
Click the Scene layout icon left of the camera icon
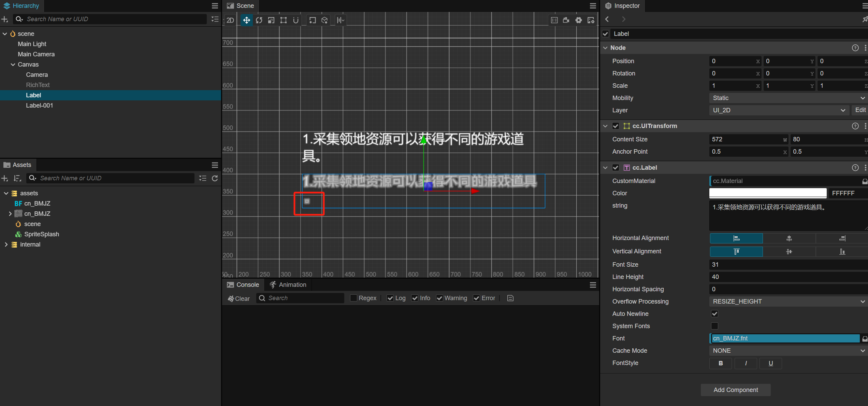pos(554,20)
